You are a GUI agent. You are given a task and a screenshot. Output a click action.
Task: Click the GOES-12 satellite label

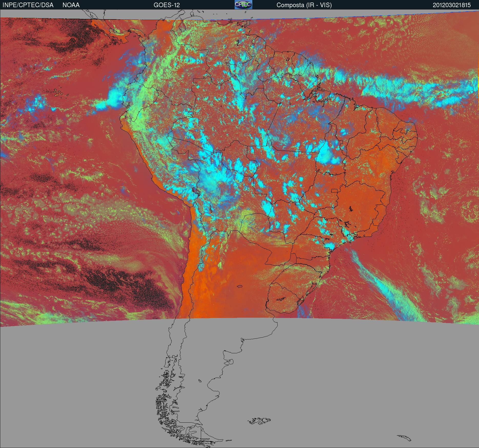coord(166,5)
